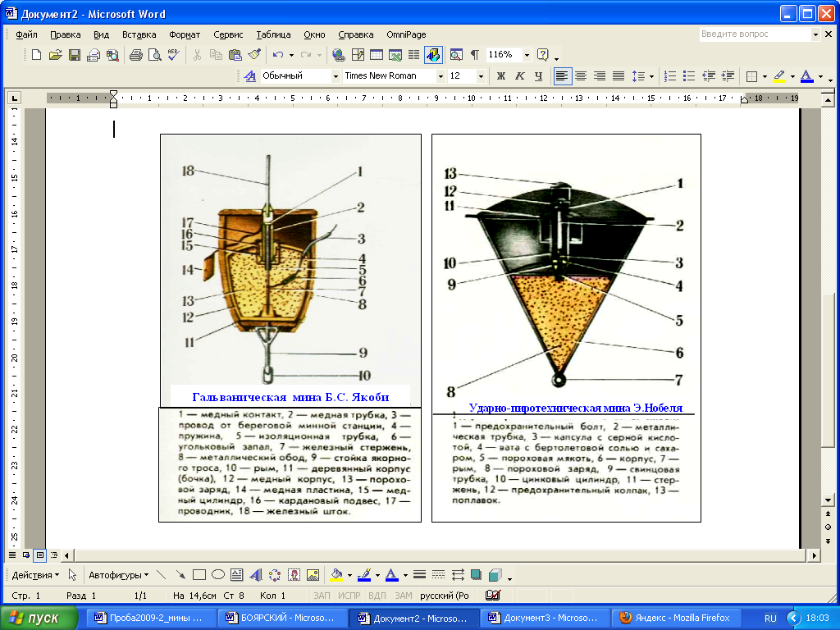Image resolution: width=840 pixels, height=630 pixels.
Task: Open the font size dropdown
Action: [481, 76]
